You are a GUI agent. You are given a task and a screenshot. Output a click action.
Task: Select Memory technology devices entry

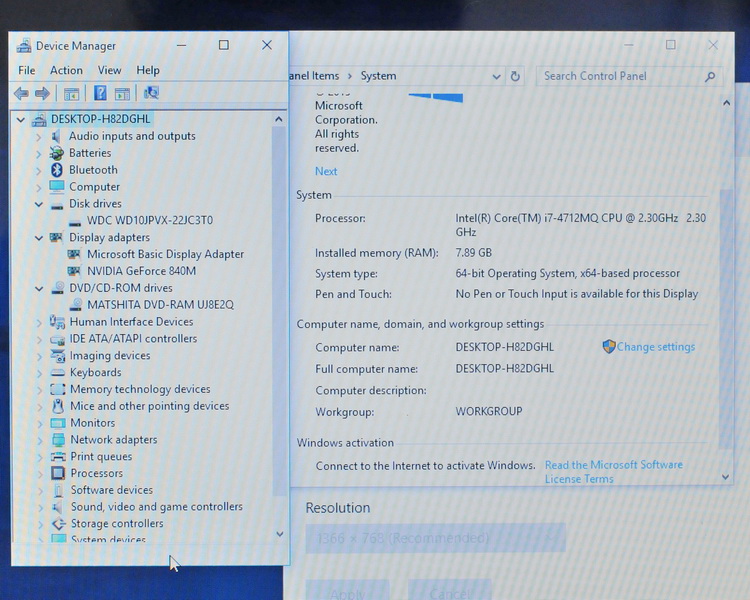point(140,389)
